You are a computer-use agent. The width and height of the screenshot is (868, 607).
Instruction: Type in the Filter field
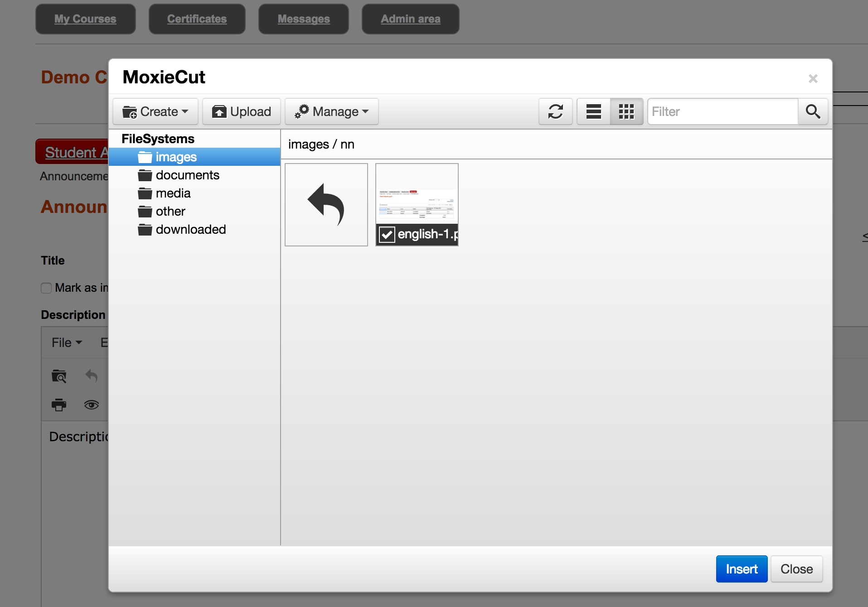pyautogui.click(x=723, y=111)
